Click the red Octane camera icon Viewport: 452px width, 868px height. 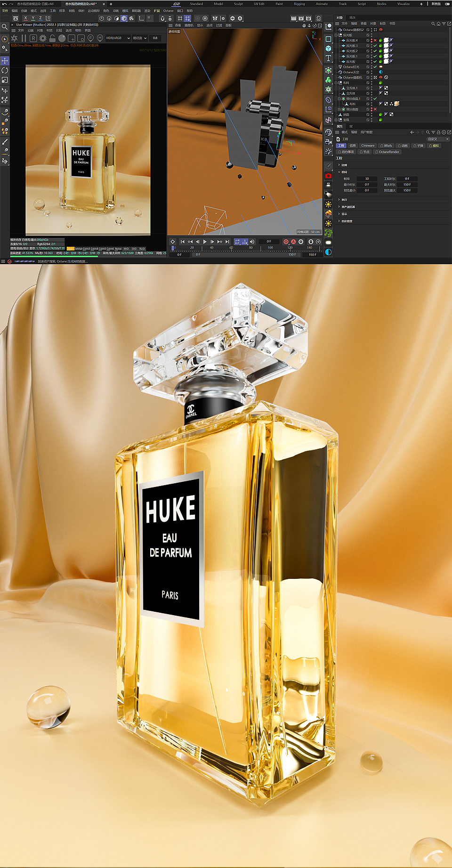(328, 176)
